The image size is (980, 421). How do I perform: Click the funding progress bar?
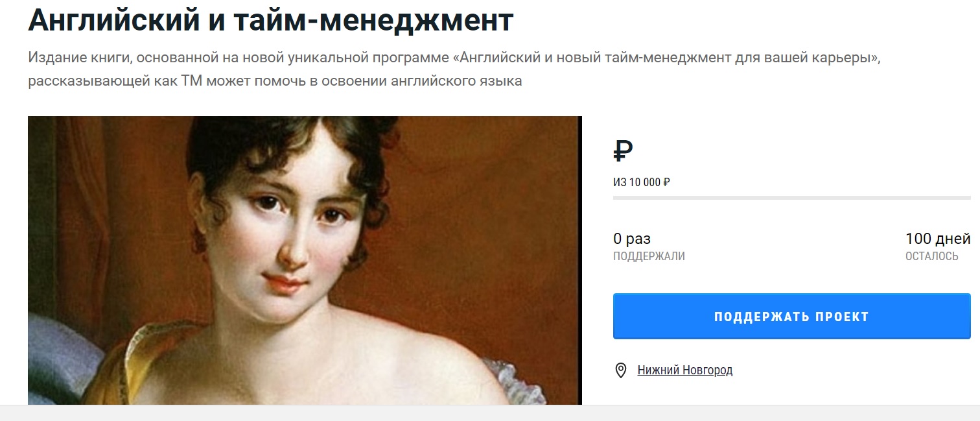pyautogui.click(x=791, y=197)
